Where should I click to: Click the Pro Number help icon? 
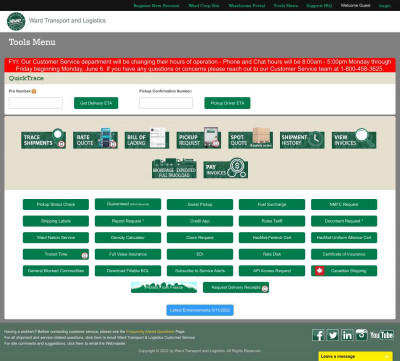(34, 91)
